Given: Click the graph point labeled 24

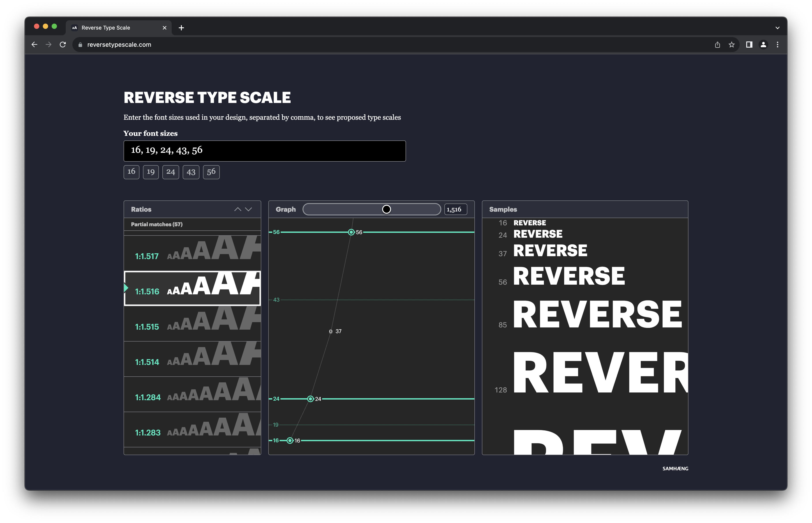Looking at the screenshot, I should [310, 399].
